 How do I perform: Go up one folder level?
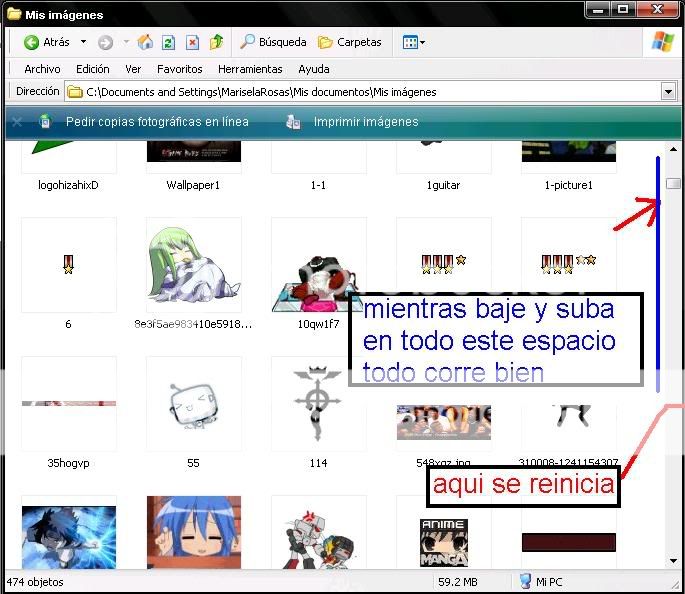click(216, 42)
